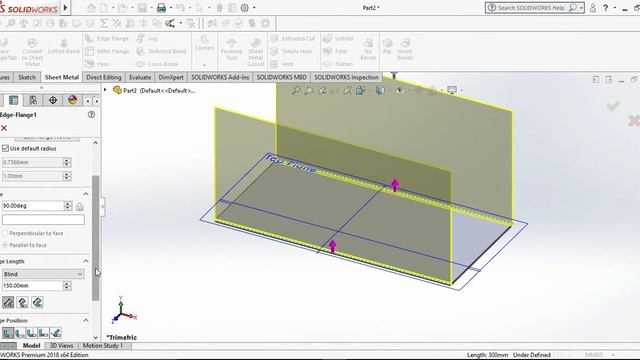Click the Miter Flange tool
The width and height of the screenshot is (640, 360).
coord(107,51)
